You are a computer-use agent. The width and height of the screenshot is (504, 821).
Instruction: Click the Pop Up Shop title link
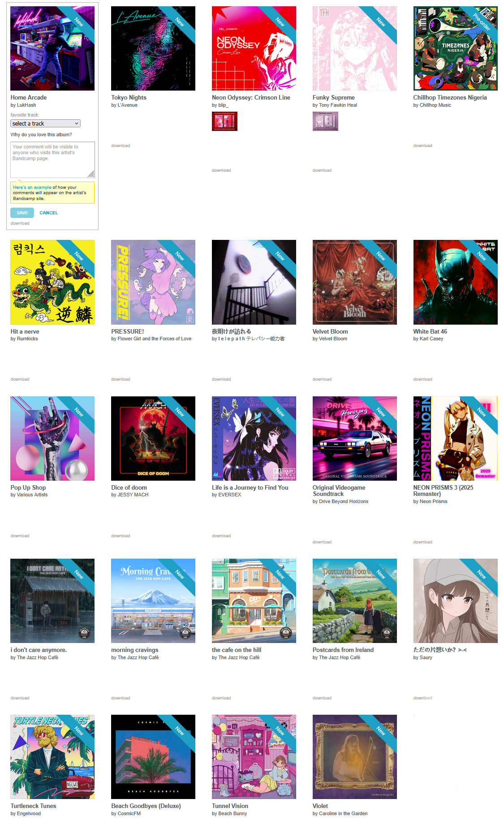(28, 487)
